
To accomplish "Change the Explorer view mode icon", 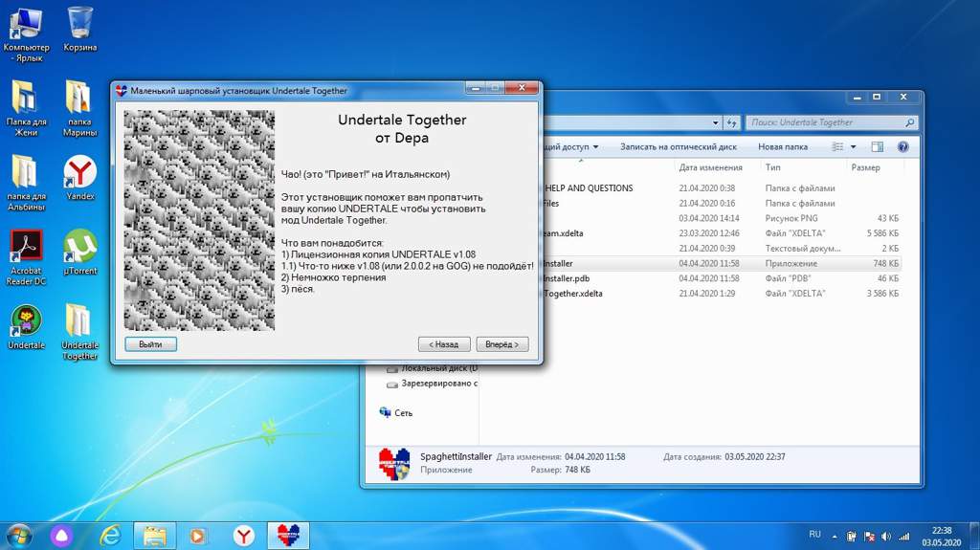I will tap(837, 147).
